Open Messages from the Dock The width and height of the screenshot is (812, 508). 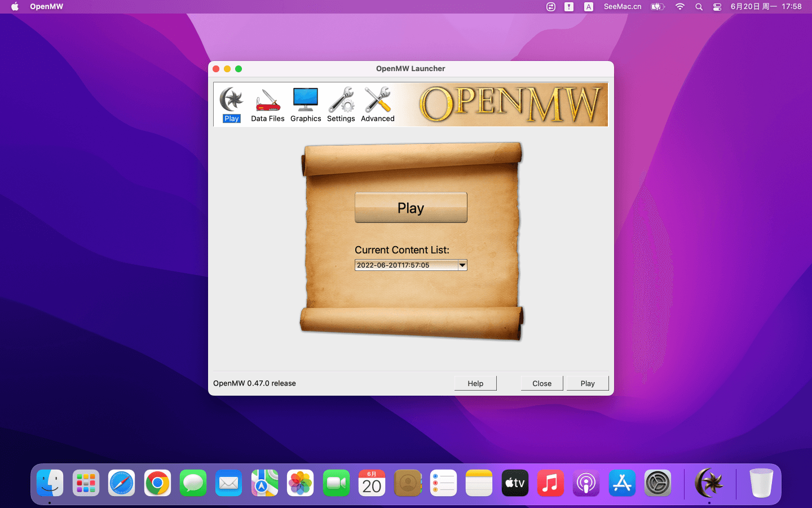click(193, 483)
